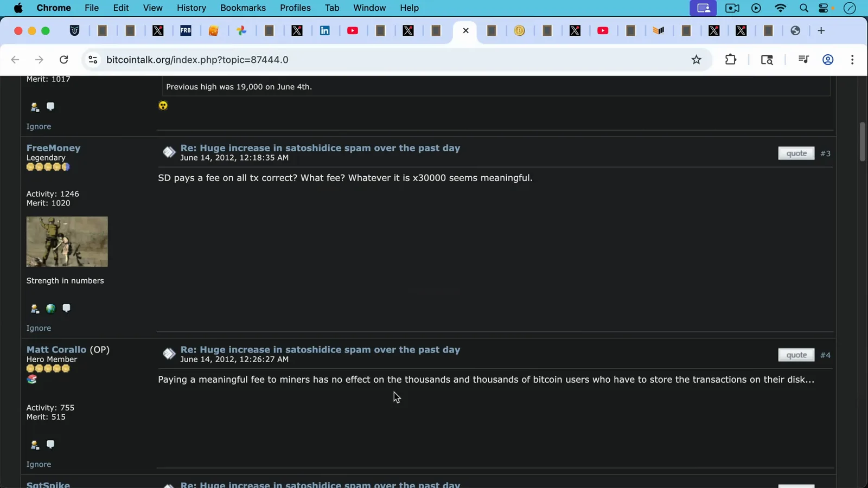The width and height of the screenshot is (868, 488).
Task: Open permalink #3
Action: [825, 153]
